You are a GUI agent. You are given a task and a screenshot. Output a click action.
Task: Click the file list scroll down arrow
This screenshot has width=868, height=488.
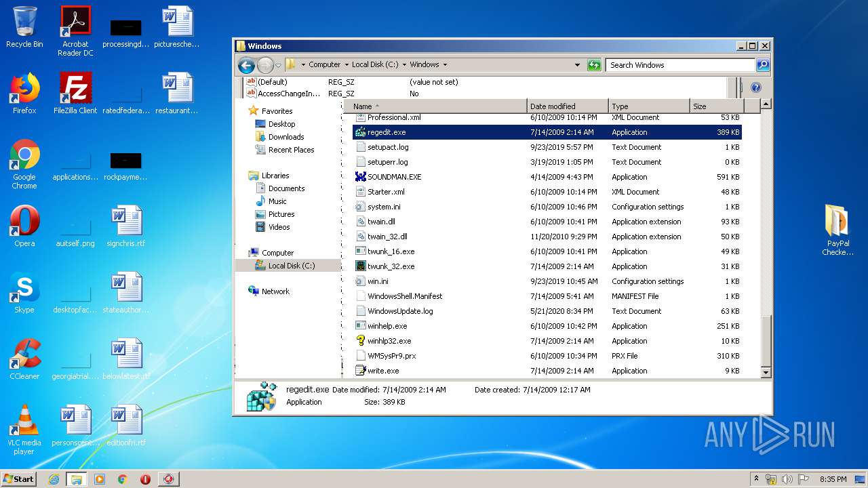(x=766, y=372)
